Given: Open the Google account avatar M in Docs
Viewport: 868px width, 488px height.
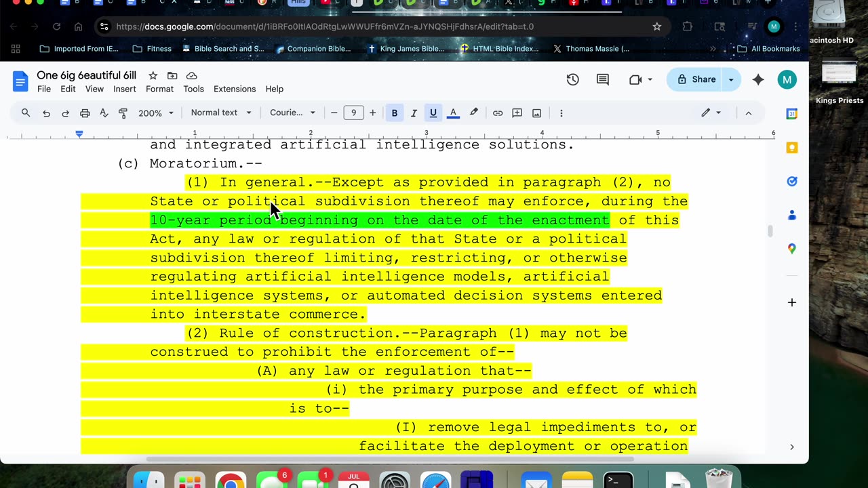Looking at the screenshot, I should (x=787, y=79).
